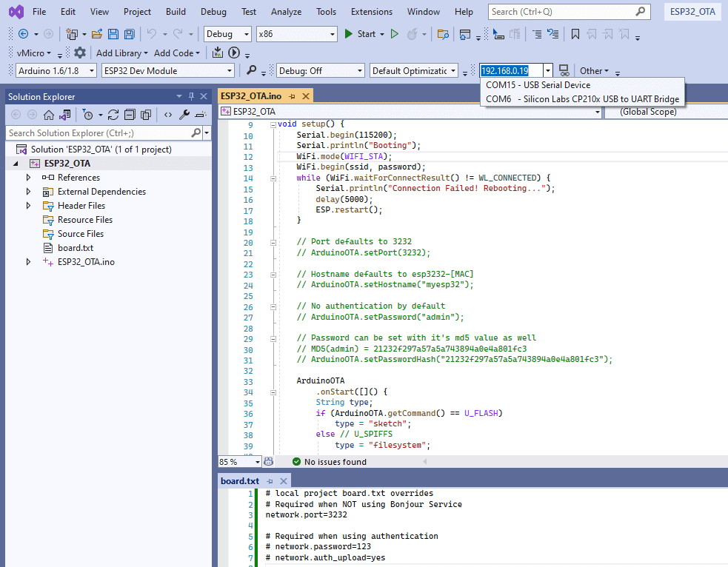Viewport: 728px width, 567px height.
Task: Click the toolbar bookmark icon
Action: [575, 34]
